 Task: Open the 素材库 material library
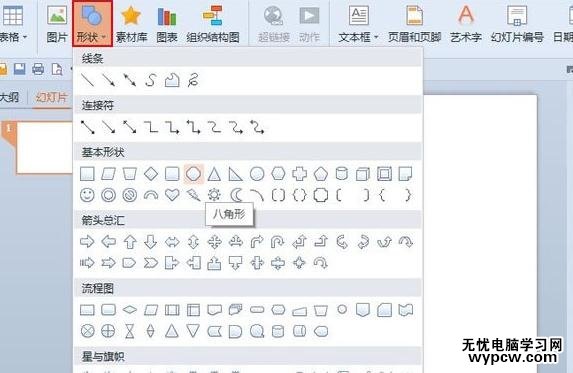tap(131, 23)
